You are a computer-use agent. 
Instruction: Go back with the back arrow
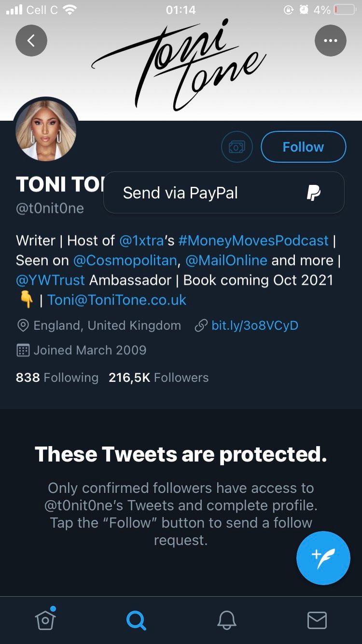(x=31, y=41)
